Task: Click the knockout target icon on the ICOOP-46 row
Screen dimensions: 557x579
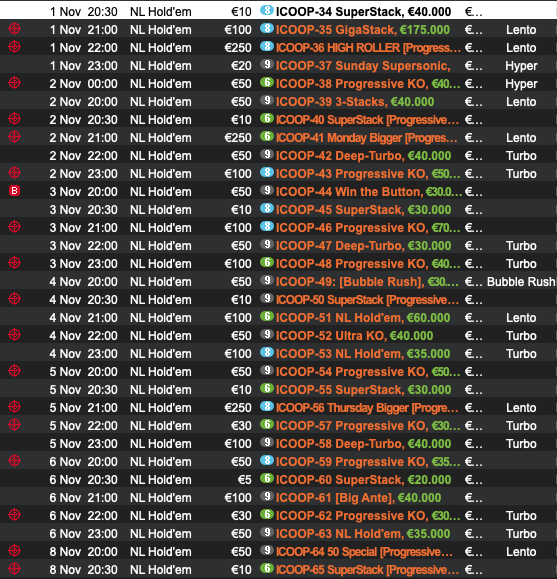Action: coord(14,227)
